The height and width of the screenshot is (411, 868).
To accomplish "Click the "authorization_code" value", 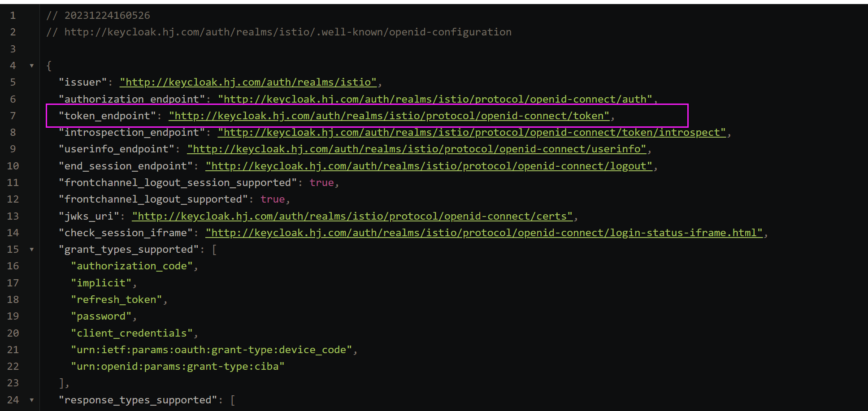I will (x=132, y=266).
